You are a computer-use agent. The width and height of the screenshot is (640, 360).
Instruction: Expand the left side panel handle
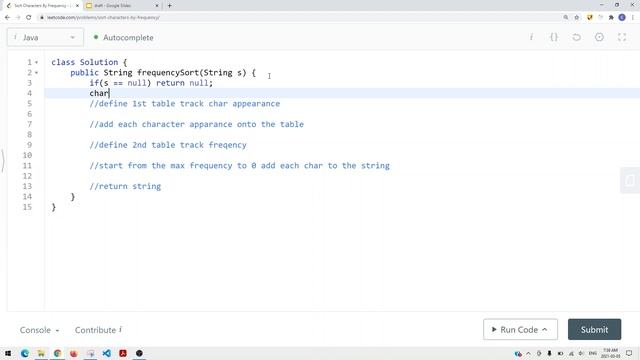(x=3, y=160)
